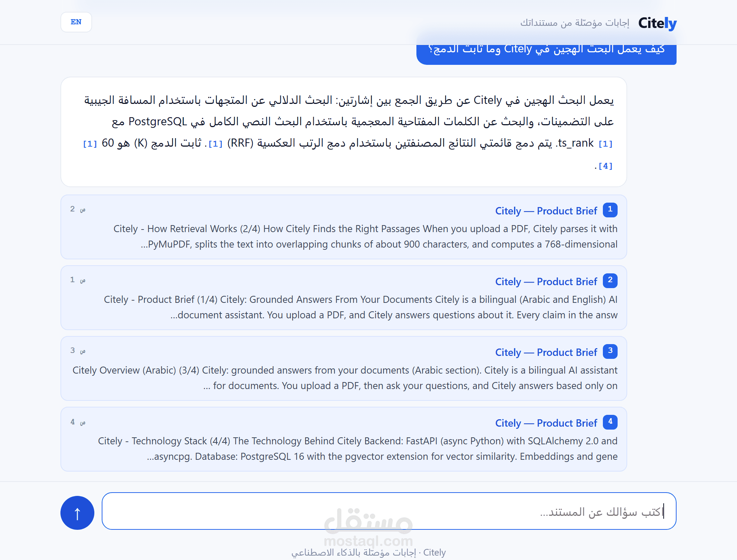Select the Product Brief (1/4) snippet text
Viewport: 737px width, 560px height.
(361, 307)
